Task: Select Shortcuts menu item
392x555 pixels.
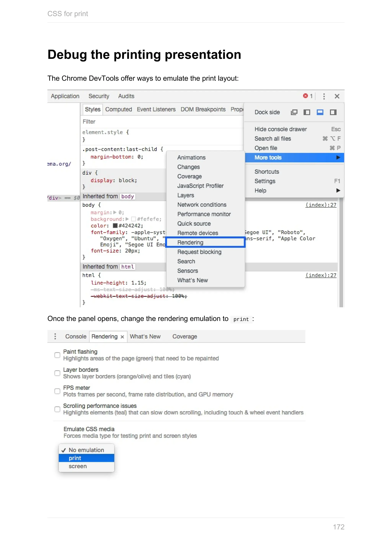Action: tap(295, 172)
